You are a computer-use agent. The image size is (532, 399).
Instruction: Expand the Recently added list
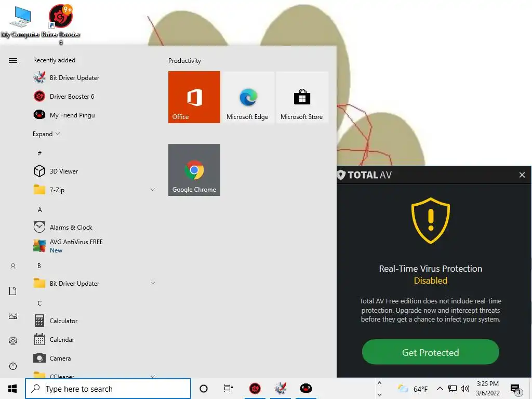coord(46,134)
